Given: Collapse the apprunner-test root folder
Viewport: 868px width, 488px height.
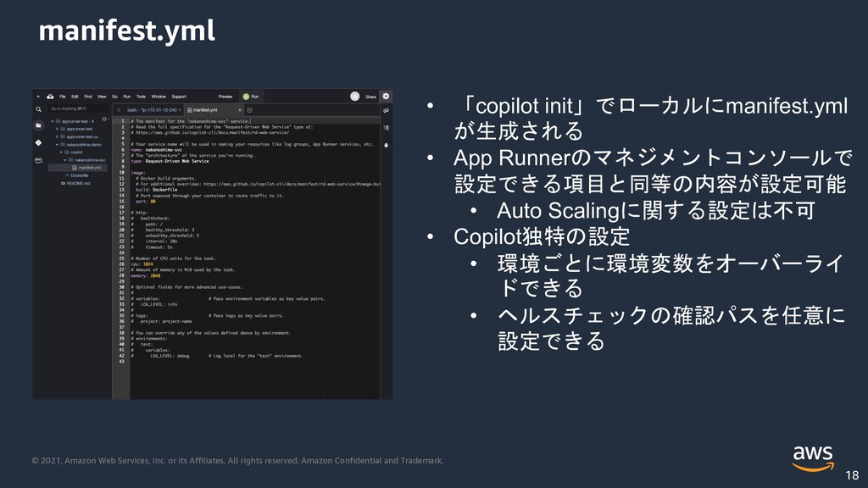Looking at the screenshot, I should click(53, 121).
